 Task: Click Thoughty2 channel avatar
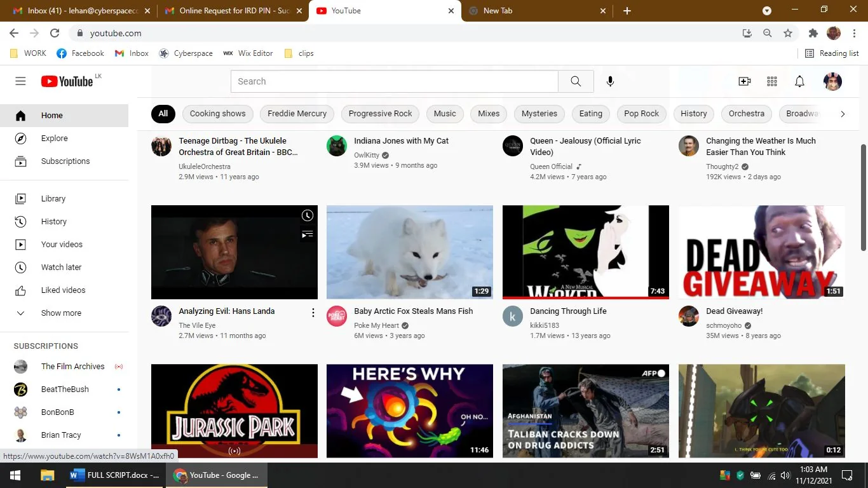689,146
